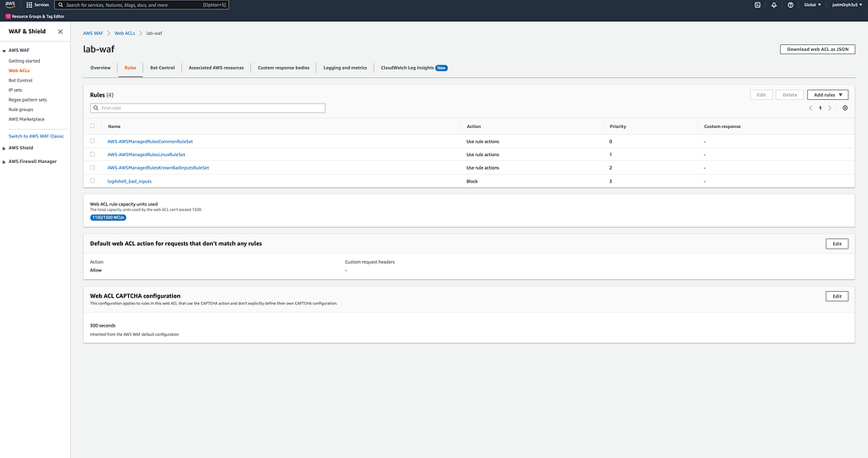Edit the default web ACL action
This screenshot has width=868, height=458.
(x=837, y=243)
